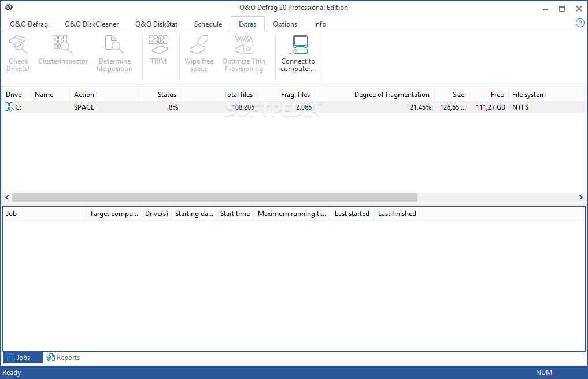
Task: Sort by File system column header
Action: [547, 95]
